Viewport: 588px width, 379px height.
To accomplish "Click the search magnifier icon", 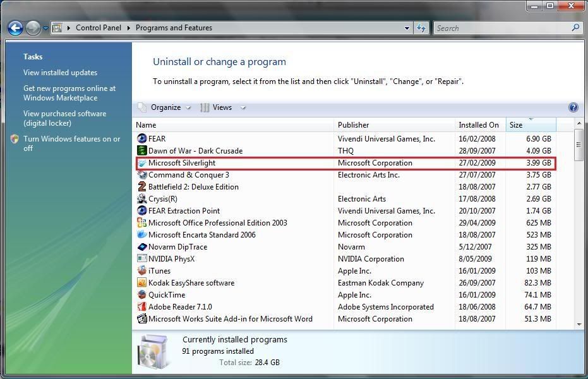I will (575, 28).
